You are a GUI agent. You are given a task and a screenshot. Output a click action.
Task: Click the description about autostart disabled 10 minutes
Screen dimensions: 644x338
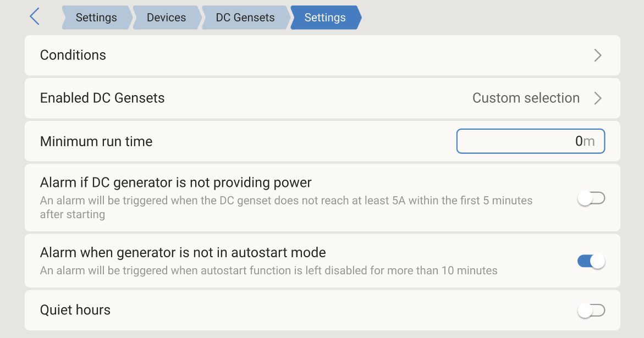click(268, 271)
